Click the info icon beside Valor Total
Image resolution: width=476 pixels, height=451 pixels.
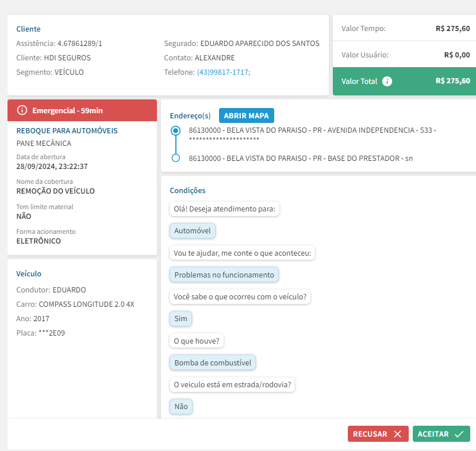tap(387, 81)
